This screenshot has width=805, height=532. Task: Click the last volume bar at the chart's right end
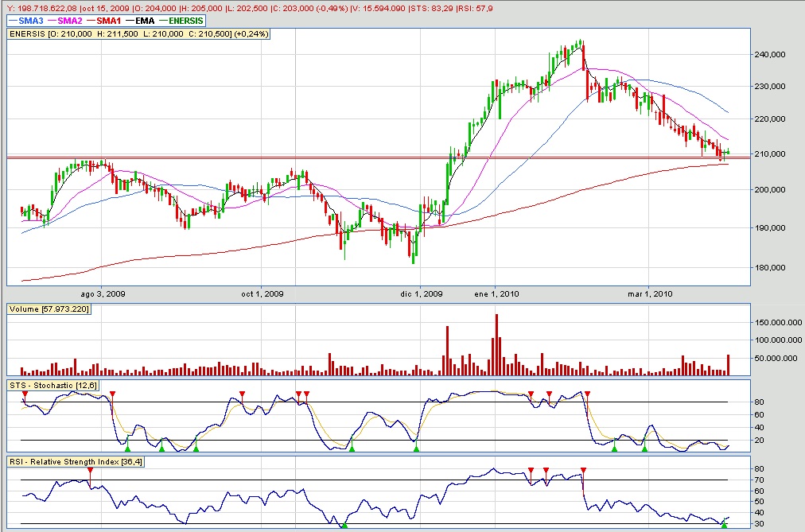click(728, 365)
